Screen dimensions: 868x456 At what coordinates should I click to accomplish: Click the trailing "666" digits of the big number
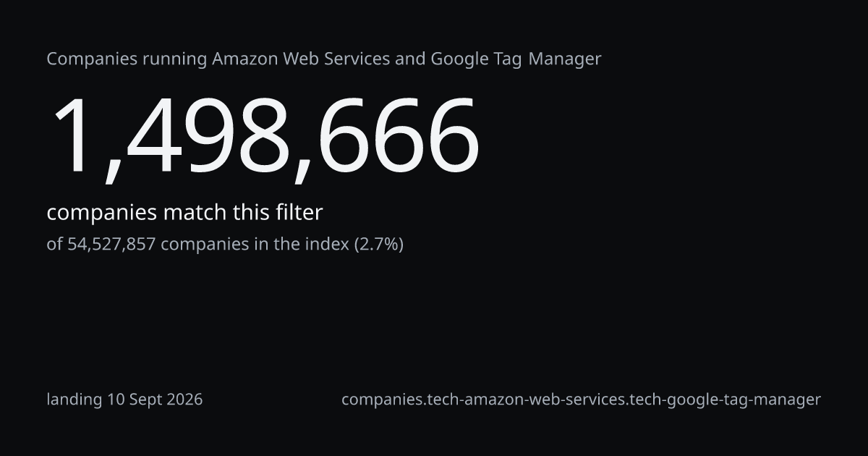(399, 136)
